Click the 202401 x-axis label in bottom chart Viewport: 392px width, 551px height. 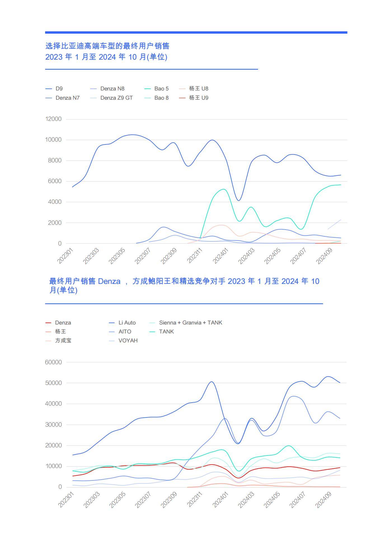220,500
